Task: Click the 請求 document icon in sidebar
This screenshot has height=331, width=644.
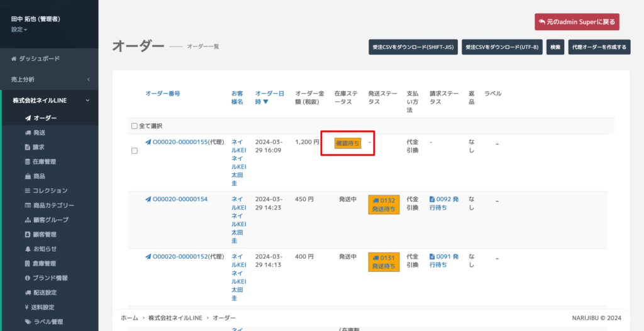Action: 28,147
